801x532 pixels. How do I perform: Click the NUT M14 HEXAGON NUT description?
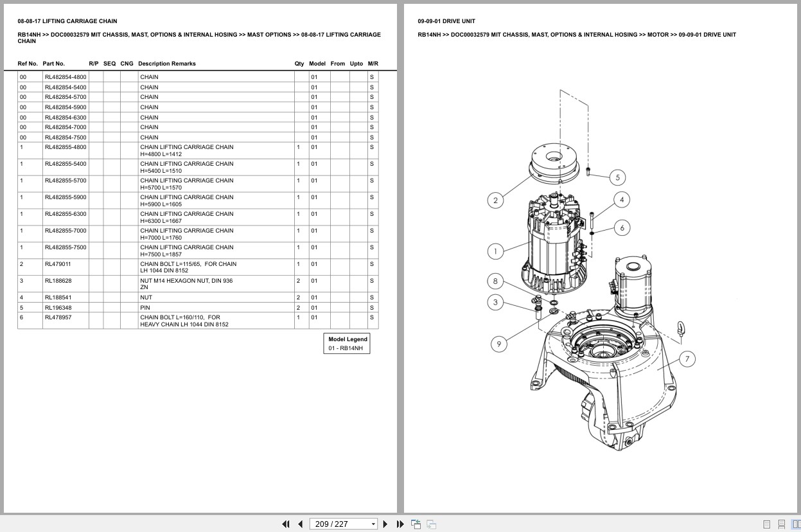pos(186,284)
